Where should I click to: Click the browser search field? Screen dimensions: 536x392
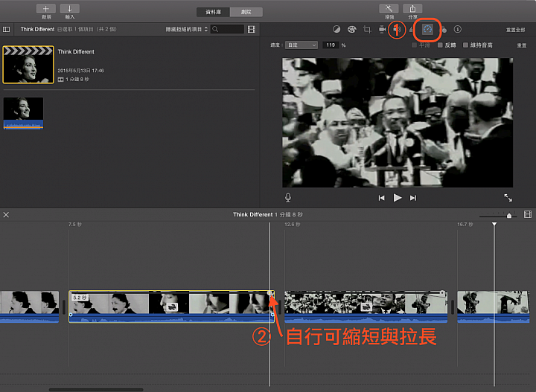pos(227,29)
